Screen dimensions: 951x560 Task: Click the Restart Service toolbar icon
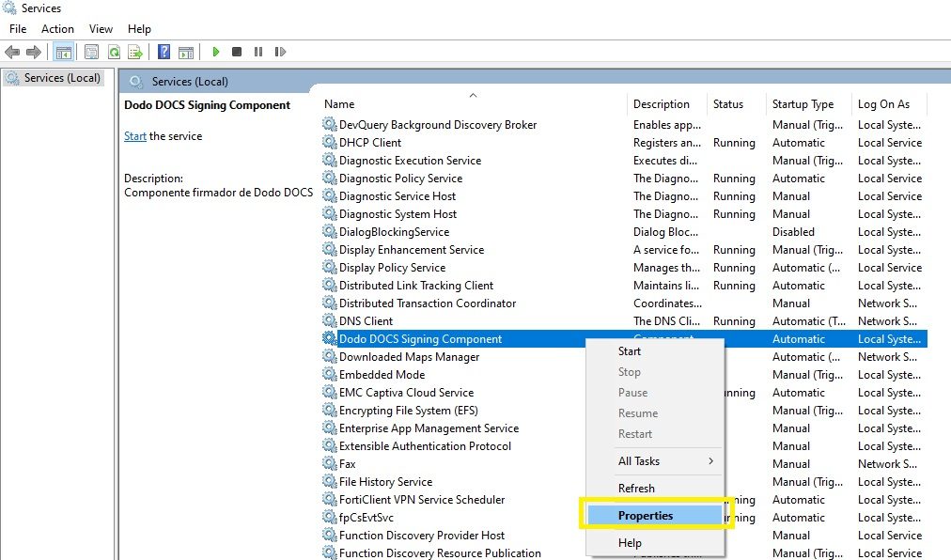pyautogui.click(x=280, y=53)
